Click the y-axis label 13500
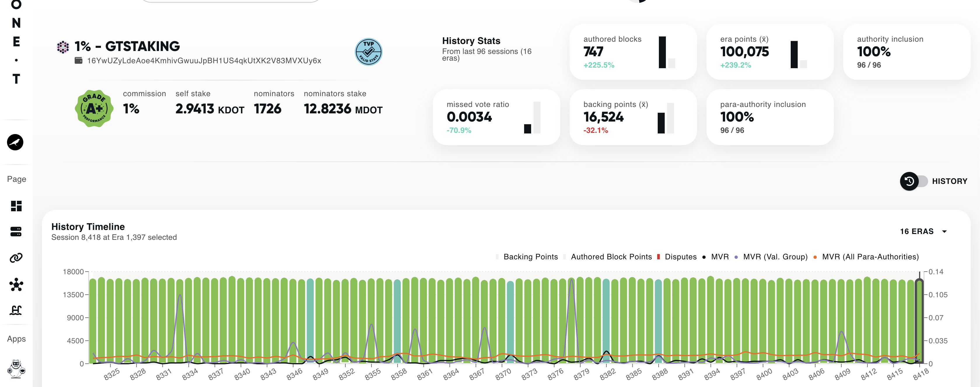 [x=73, y=295]
